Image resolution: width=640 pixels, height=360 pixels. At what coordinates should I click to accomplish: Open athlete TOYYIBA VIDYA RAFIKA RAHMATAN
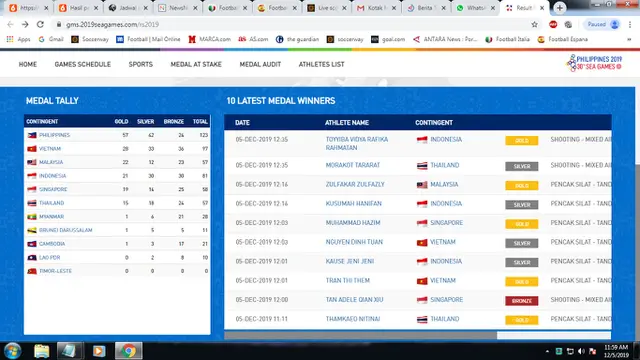click(x=357, y=144)
